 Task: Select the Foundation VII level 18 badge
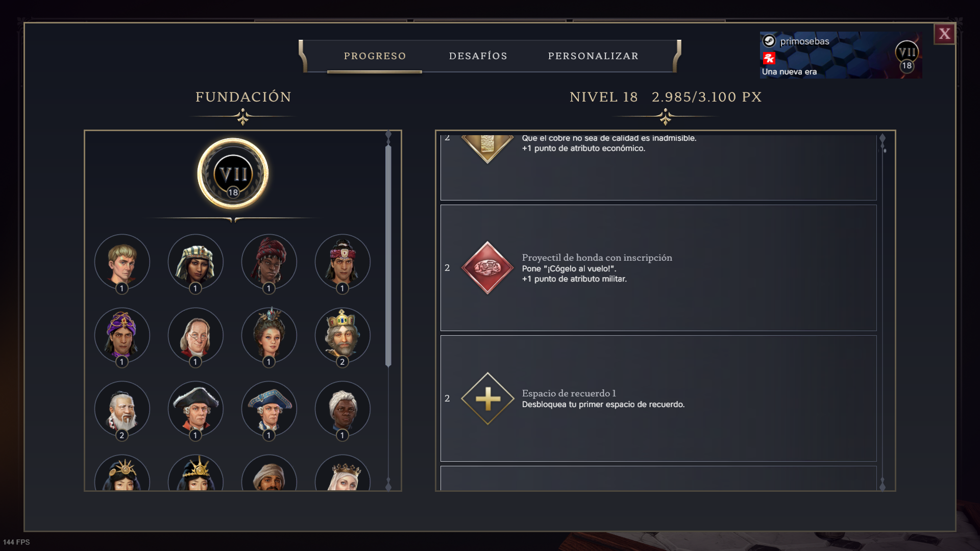(x=233, y=174)
